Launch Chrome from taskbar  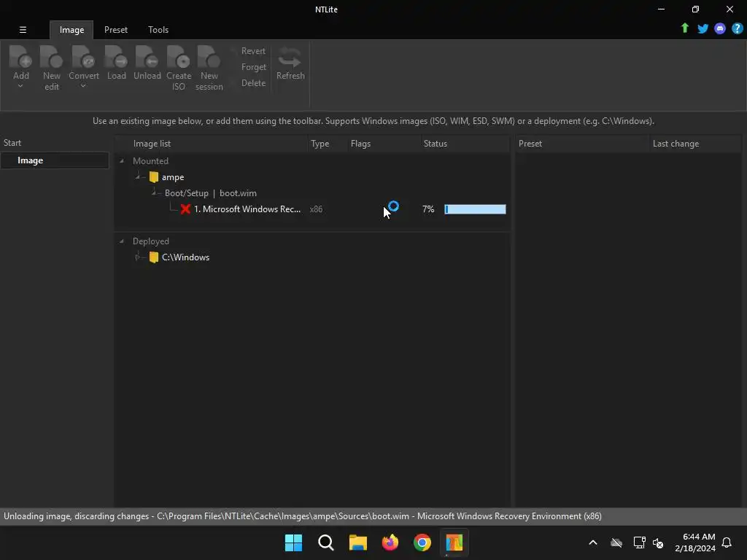click(422, 542)
